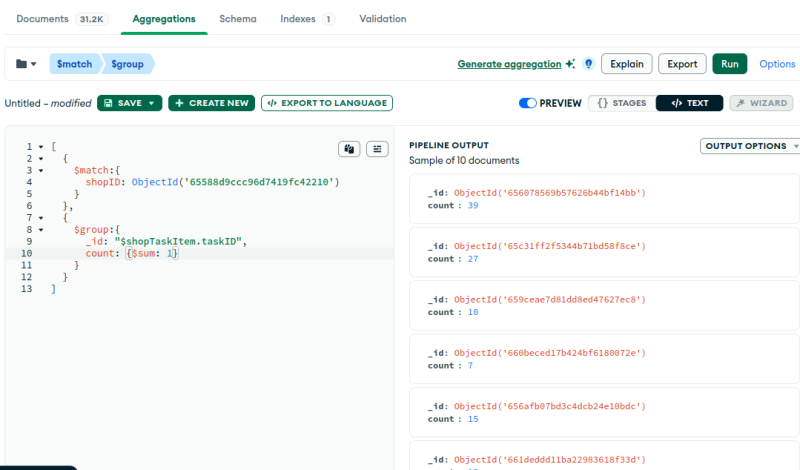Open the pipeline Wizard view
The image size is (800, 470).
tap(762, 103)
